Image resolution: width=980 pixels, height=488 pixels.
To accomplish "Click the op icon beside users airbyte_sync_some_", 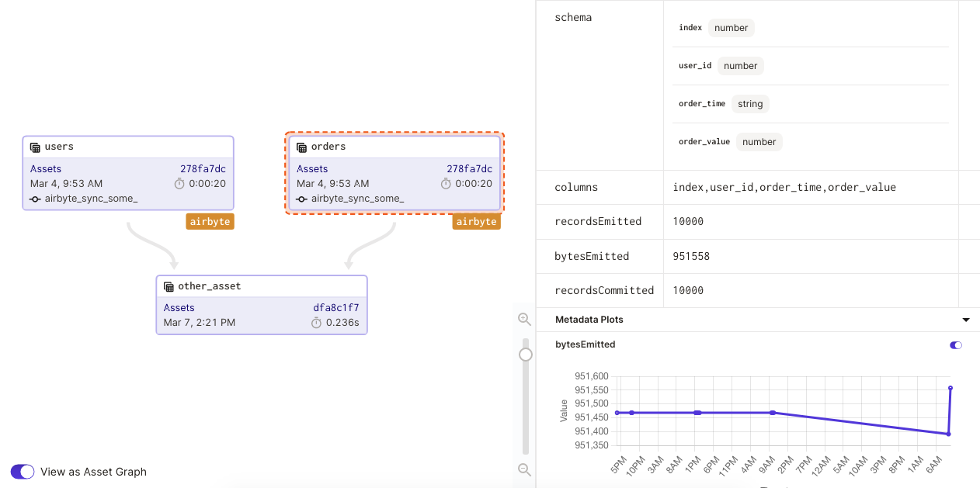I will coord(36,199).
